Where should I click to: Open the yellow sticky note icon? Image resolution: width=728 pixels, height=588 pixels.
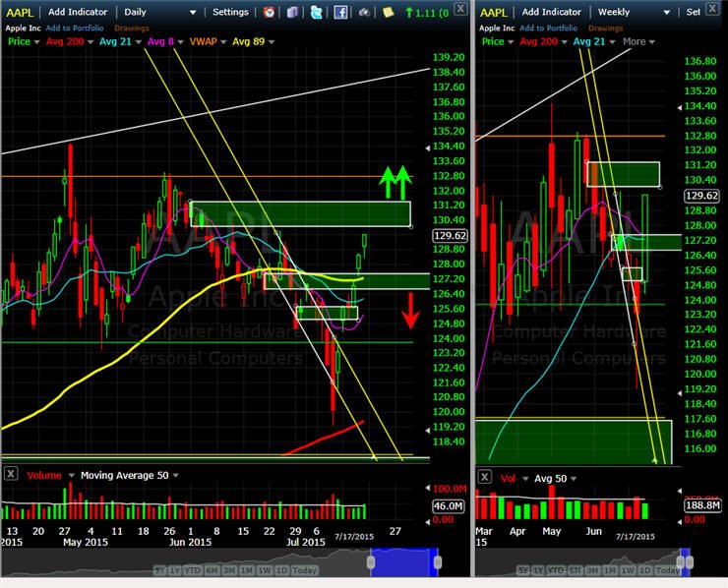pos(389,12)
